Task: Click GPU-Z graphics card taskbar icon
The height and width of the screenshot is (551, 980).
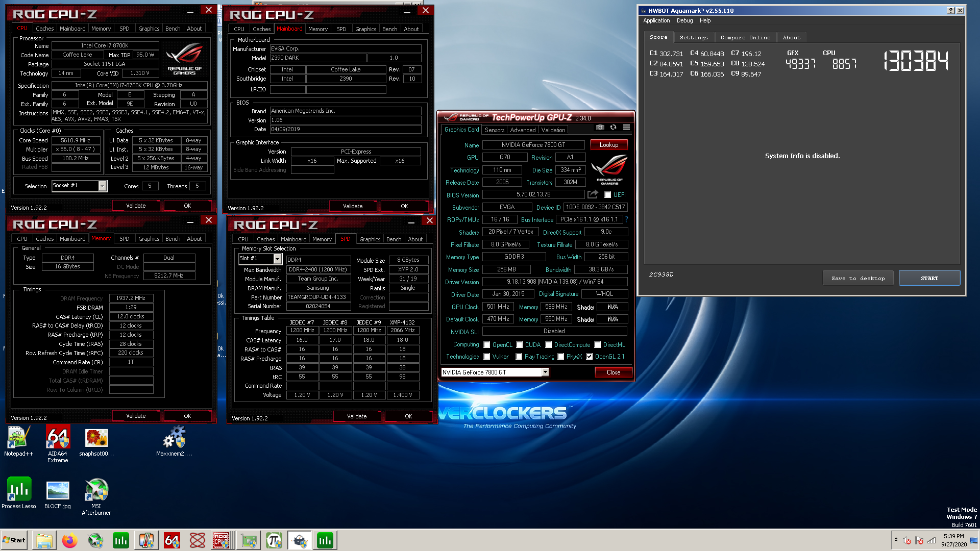Action: point(249,540)
